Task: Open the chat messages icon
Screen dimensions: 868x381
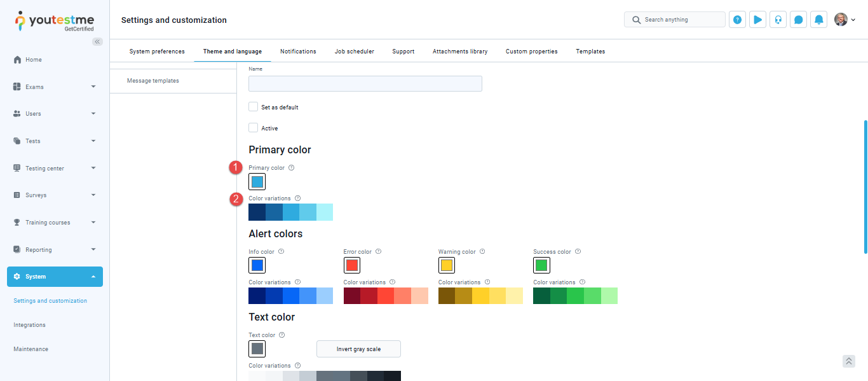Action: (x=799, y=20)
